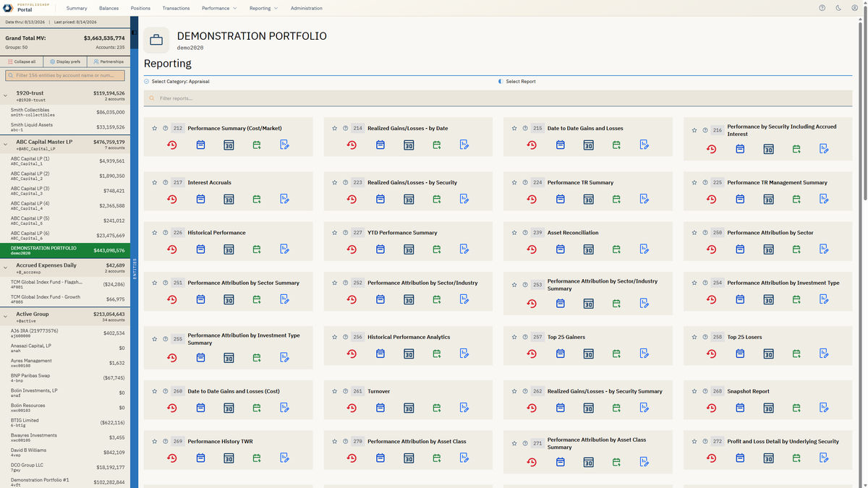Screen dimensions: 868x488
Task: Click 30-day calendar icon for YTD Performance Summary
Action: tap(409, 249)
